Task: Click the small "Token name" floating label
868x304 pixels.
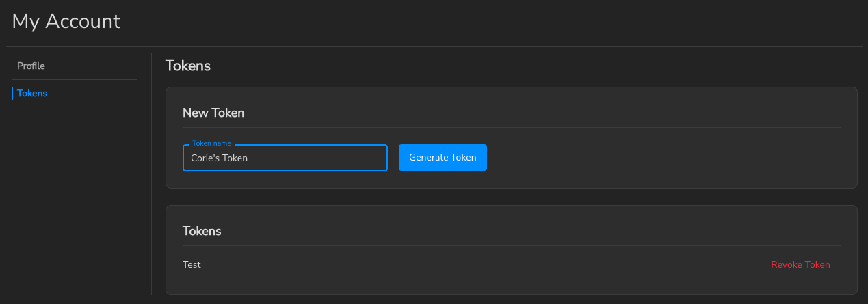Action: click(x=211, y=143)
